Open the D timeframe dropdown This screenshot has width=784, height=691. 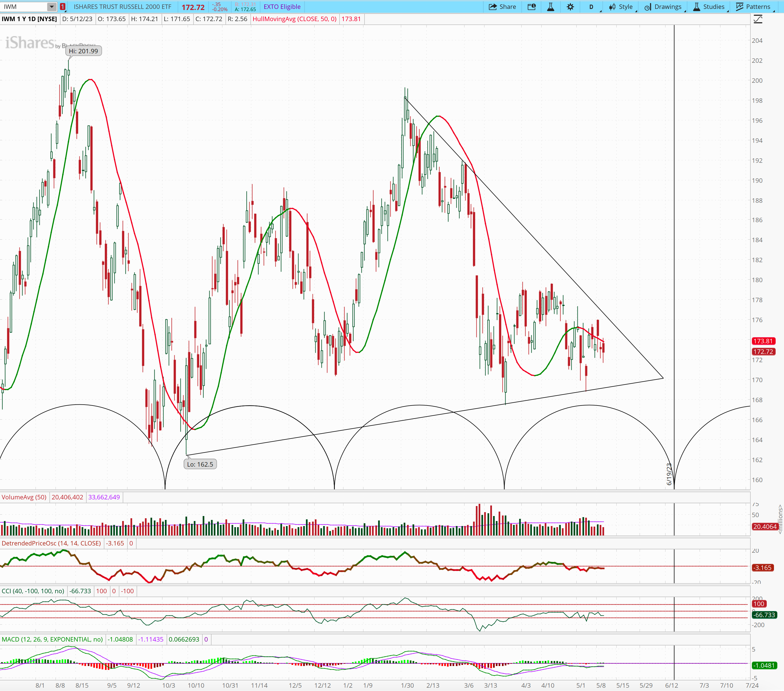tap(592, 6)
